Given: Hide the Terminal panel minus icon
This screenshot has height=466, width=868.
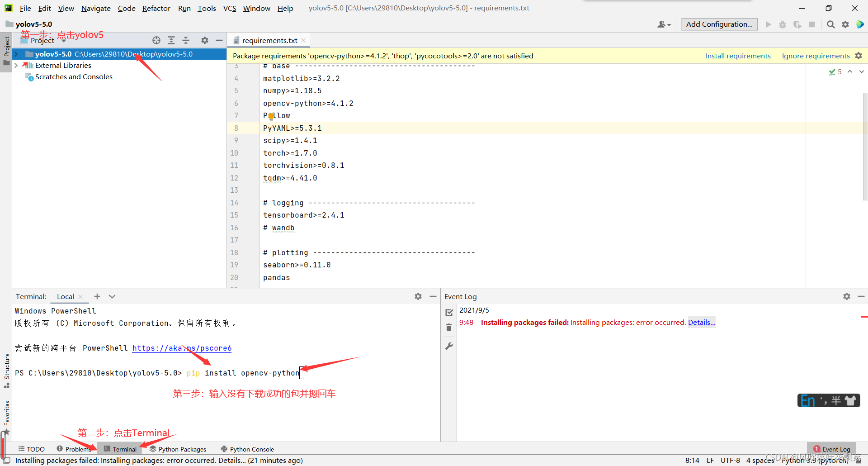Looking at the screenshot, I should point(433,296).
